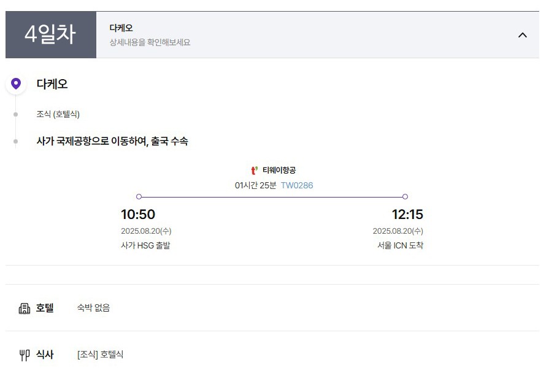Click the T'way airline logo icon
This screenshot has height=392, width=549.
pyautogui.click(x=254, y=171)
